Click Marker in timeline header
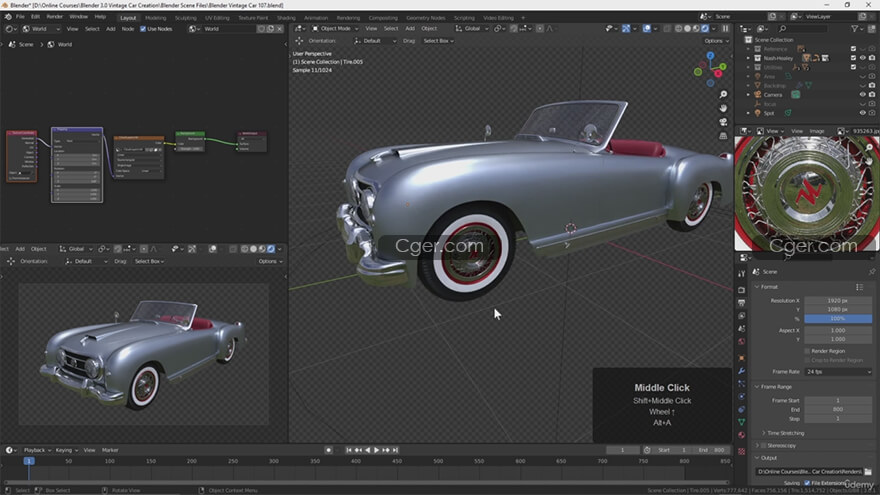 (110, 450)
